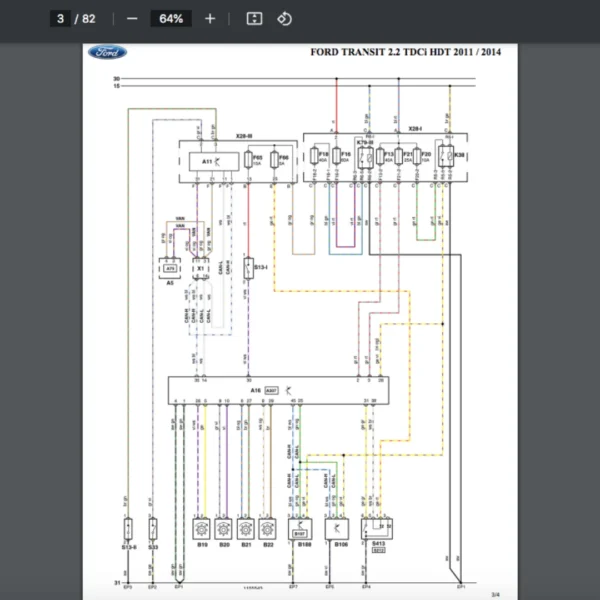Click relay K38 symbol
Screen dimensions: 600x600
point(445,157)
